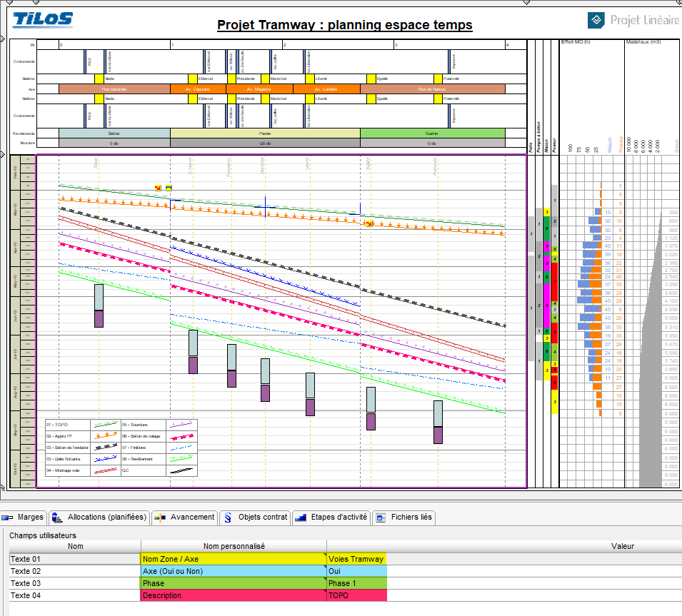Select the green 'Phase' custom name cell

coord(234,583)
